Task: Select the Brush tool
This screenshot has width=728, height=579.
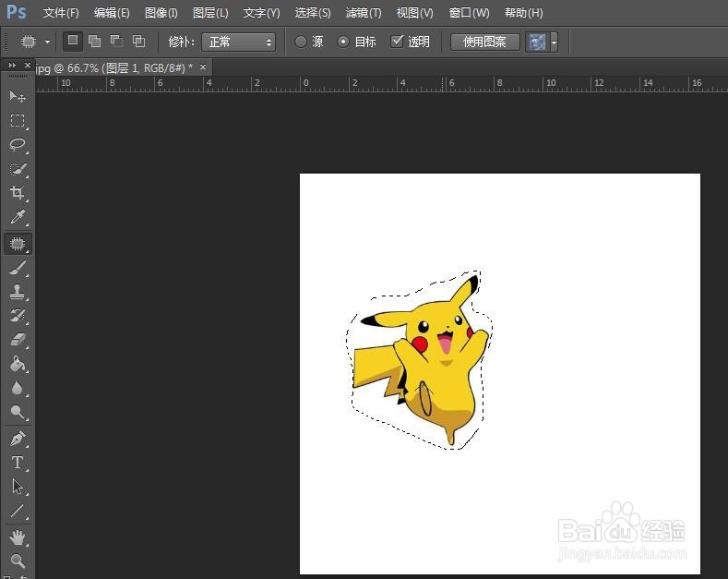Action: tap(18, 268)
